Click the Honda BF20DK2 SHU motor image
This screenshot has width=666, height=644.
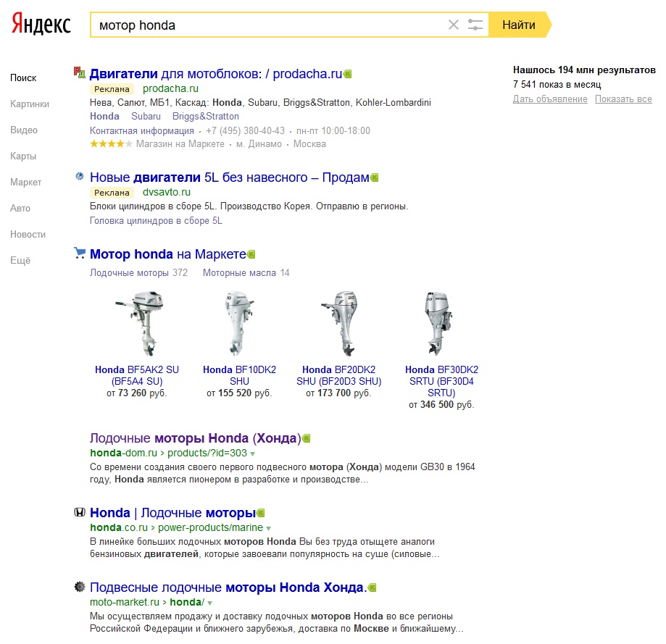[x=339, y=324]
